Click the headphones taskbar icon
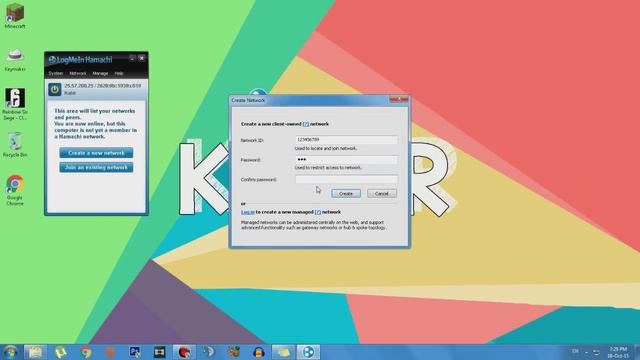This screenshot has width=640, height=360. [x=259, y=352]
